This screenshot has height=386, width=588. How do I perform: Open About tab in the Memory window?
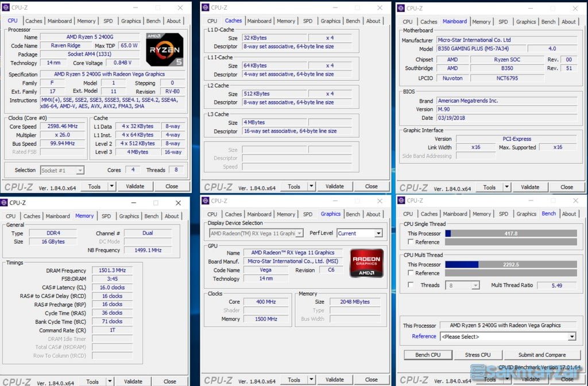point(172,217)
